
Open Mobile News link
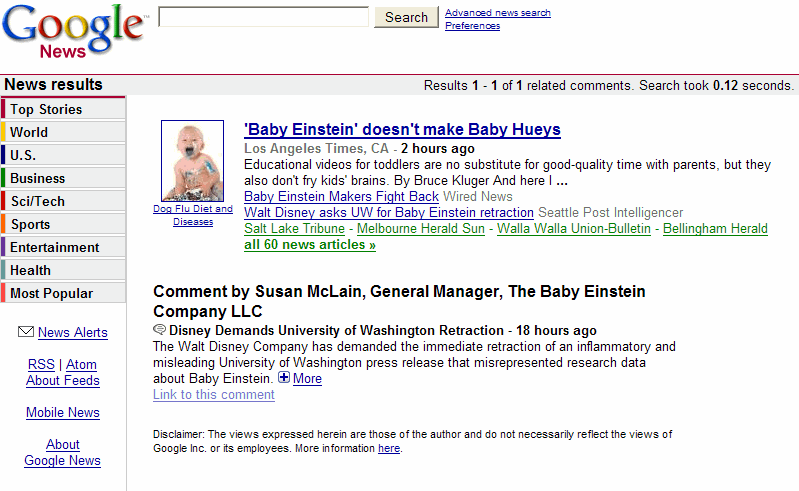63,413
